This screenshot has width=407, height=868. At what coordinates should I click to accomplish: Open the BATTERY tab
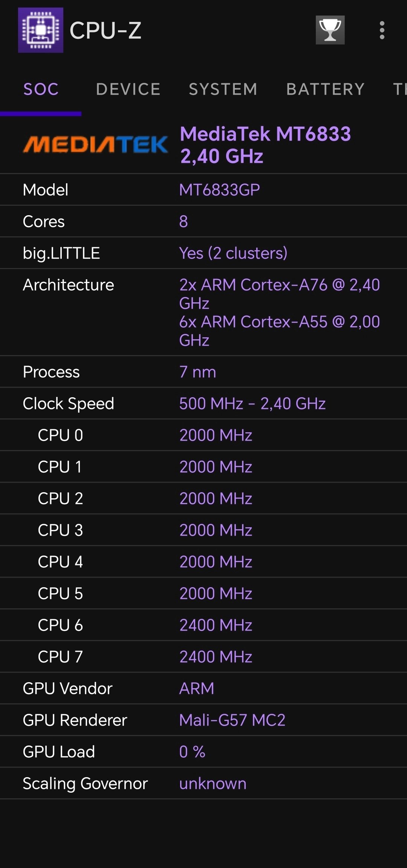click(x=325, y=89)
